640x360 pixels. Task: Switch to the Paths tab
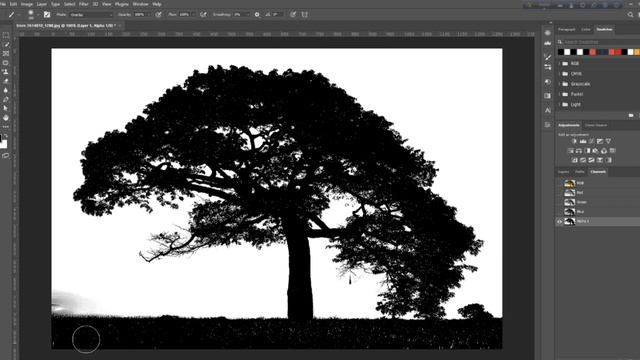tap(580, 172)
